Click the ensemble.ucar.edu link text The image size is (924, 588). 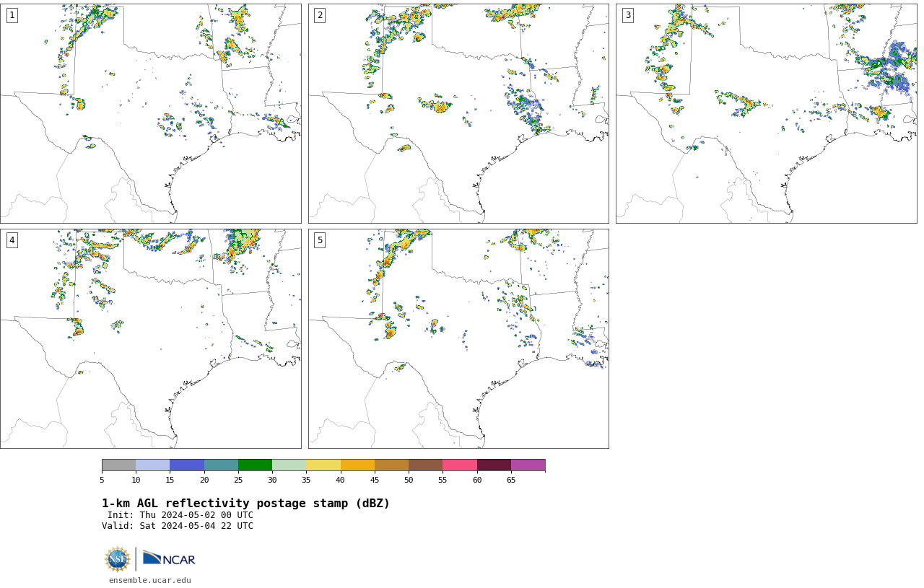coord(150,580)
